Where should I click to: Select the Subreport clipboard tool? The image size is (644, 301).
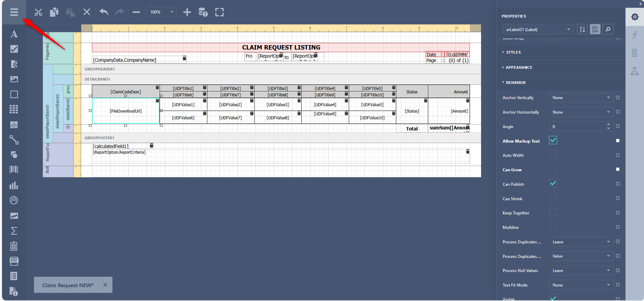(x=14, y=246)
